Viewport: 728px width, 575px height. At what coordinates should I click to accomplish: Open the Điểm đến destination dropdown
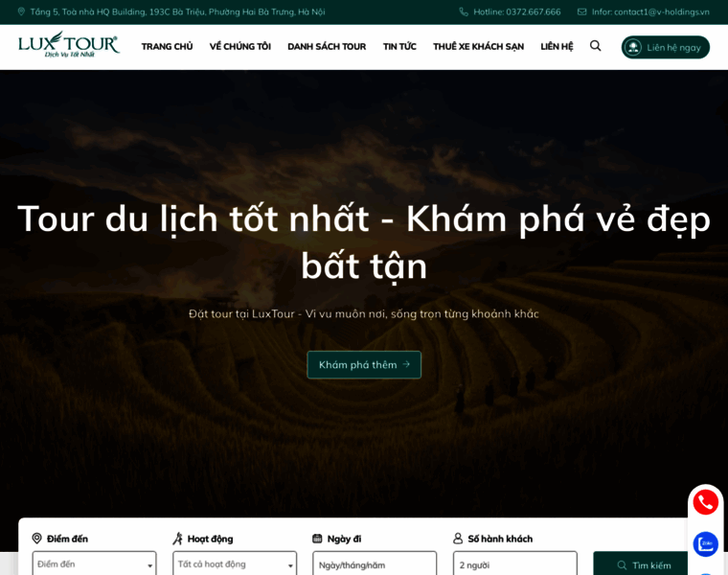tap(94, 563)
